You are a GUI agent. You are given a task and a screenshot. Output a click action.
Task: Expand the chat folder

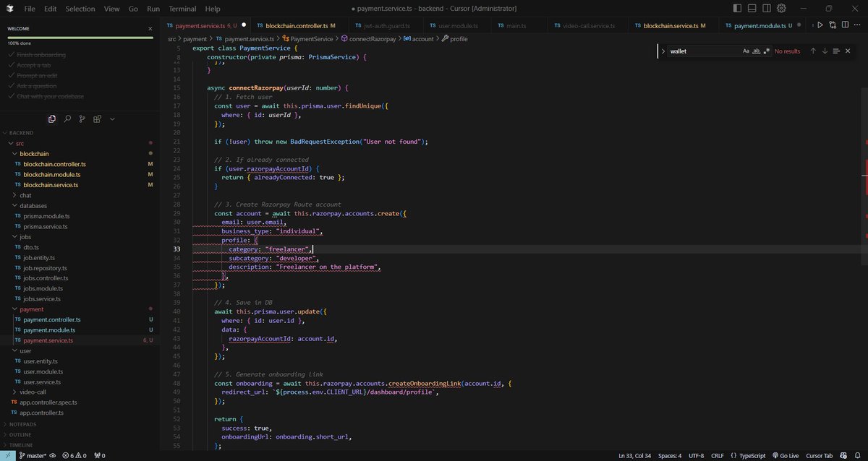[78, 195]
